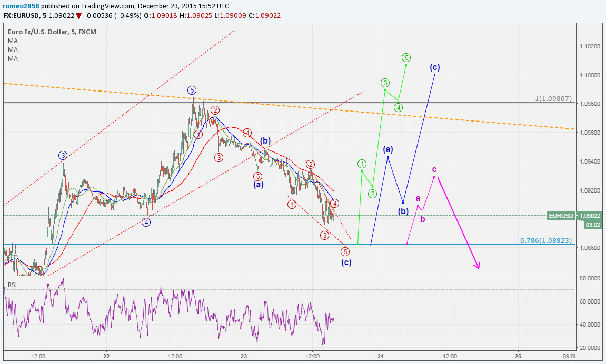Viewport: 606px width, 364px height.
Task: Click the 22 date label on time axis
Action: coord(107,356)
